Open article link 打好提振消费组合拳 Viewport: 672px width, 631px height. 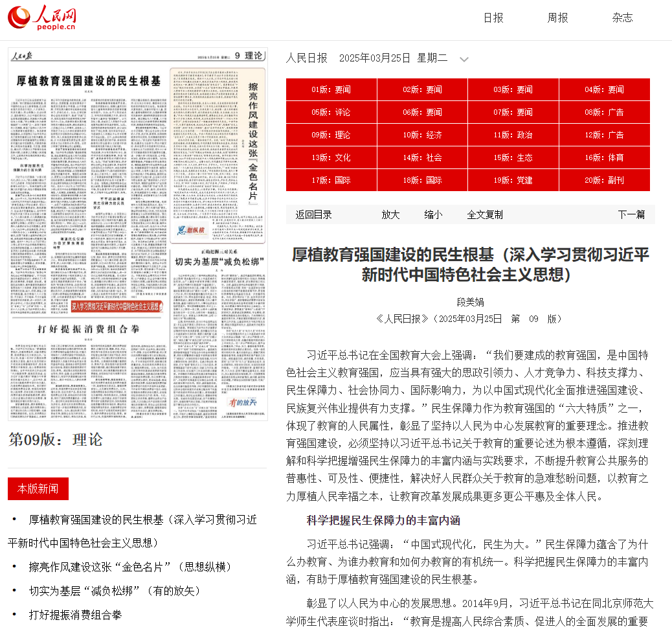click(76, 615)
